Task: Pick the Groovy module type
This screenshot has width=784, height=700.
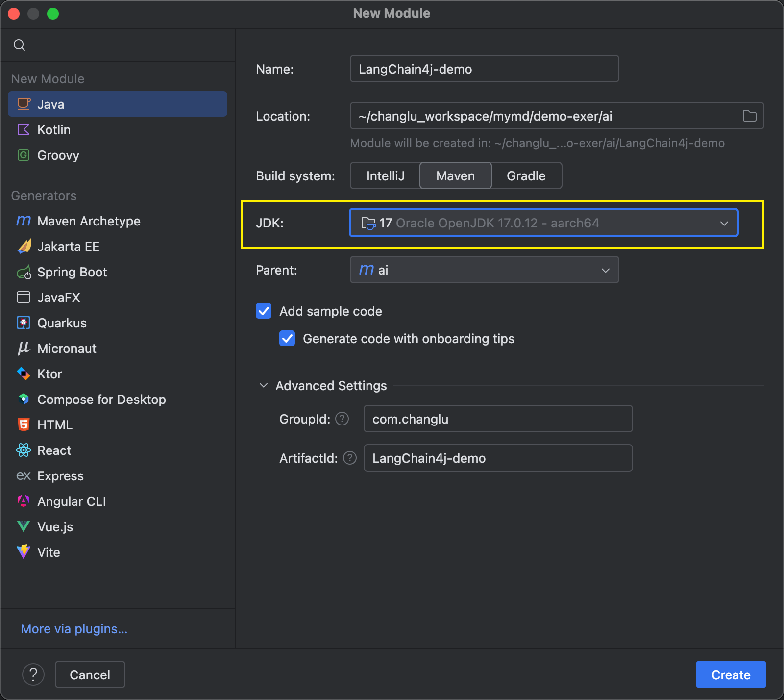Action: pyautogui.click(x=118, y=155)
